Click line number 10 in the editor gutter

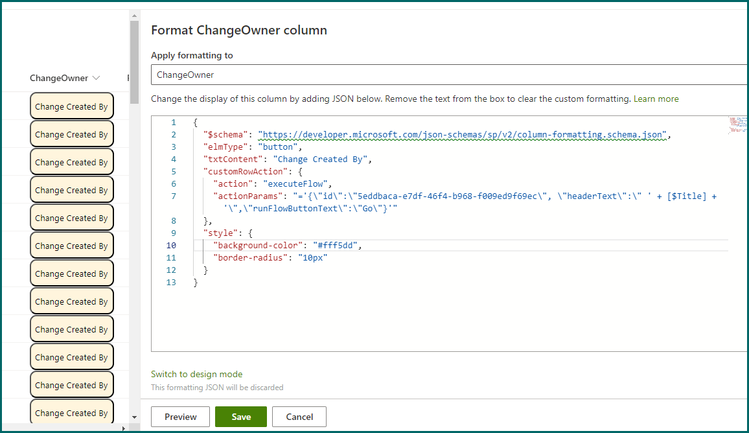(x=171, y=245)
